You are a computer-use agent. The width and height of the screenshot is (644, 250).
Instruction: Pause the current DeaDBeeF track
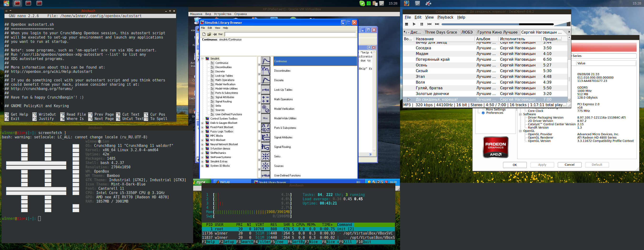click(422, 24)
